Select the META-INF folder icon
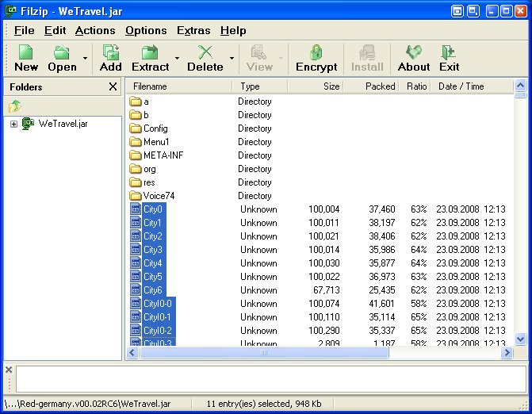Viewport: 532px width, 414px height. pyautogui.click(x=136, y=155)
